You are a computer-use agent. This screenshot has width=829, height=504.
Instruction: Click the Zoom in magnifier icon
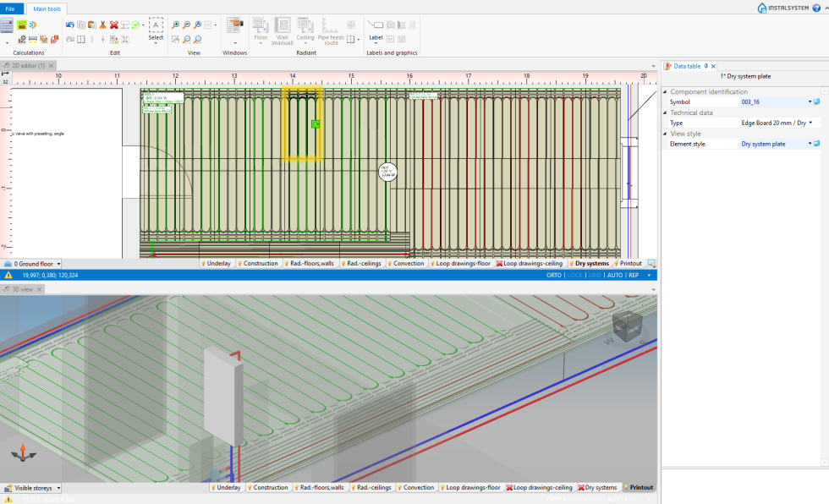(176, 25)
